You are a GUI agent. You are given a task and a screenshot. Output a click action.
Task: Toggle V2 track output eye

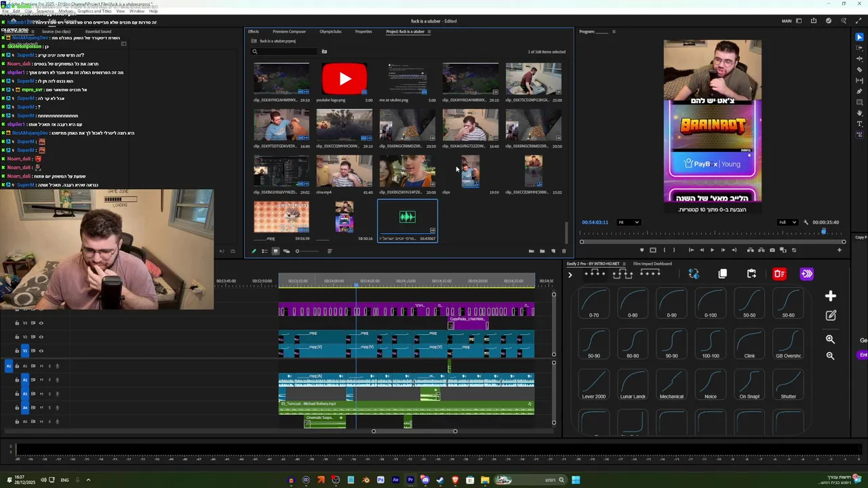coord(41,337)
